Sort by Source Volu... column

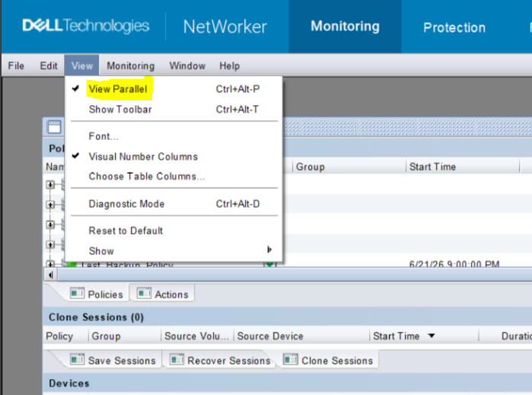pos(197,336)
